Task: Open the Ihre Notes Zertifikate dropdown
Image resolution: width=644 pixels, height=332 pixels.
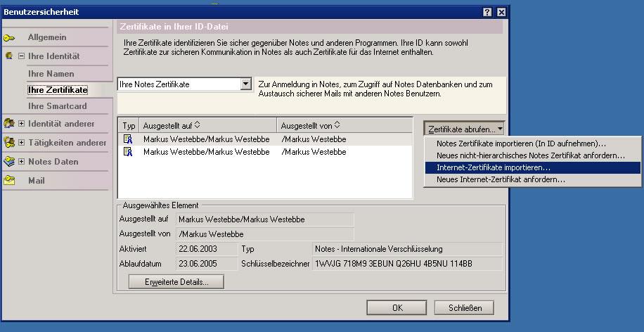Action: click(x=245, y=84)
